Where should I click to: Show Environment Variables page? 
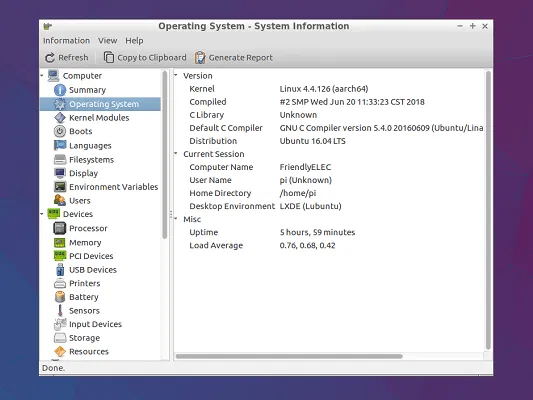point(114,187)
